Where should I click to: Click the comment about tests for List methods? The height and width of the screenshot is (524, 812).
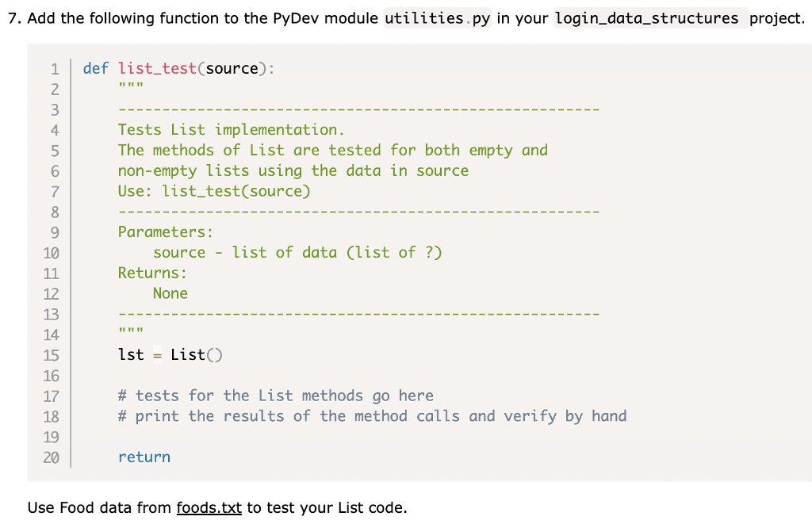(x=275, y=396)
